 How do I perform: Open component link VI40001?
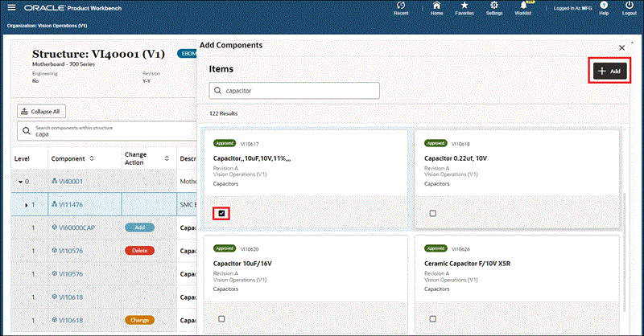point(71,182)
